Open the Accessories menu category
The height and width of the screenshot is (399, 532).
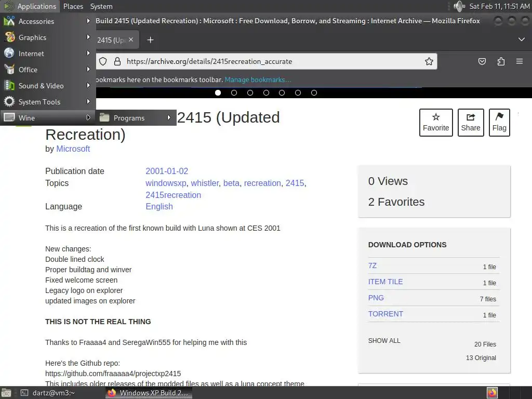tap(48, 21)
